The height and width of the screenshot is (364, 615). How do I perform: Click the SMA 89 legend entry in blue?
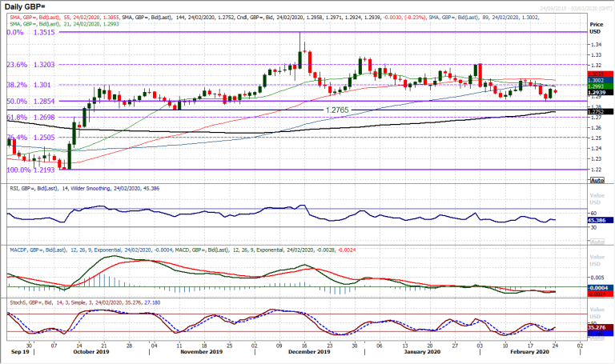(484, 18)
